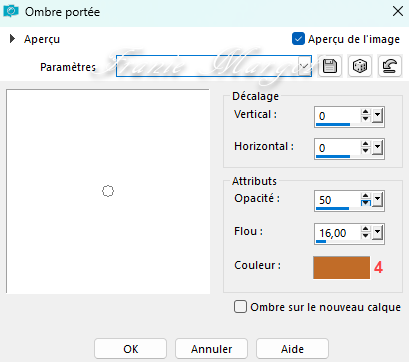Increase Opacité value with up arrow

coord(366,196)
